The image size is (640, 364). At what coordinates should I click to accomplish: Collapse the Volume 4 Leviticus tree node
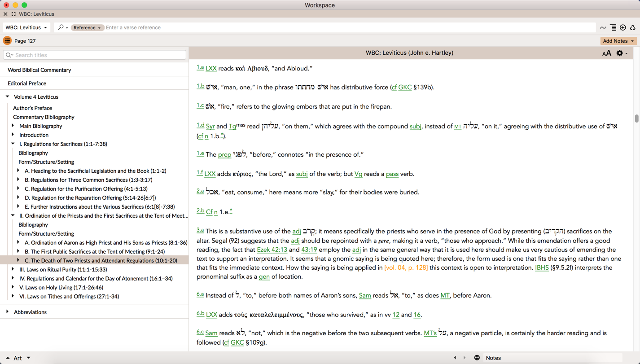[8, 96]
